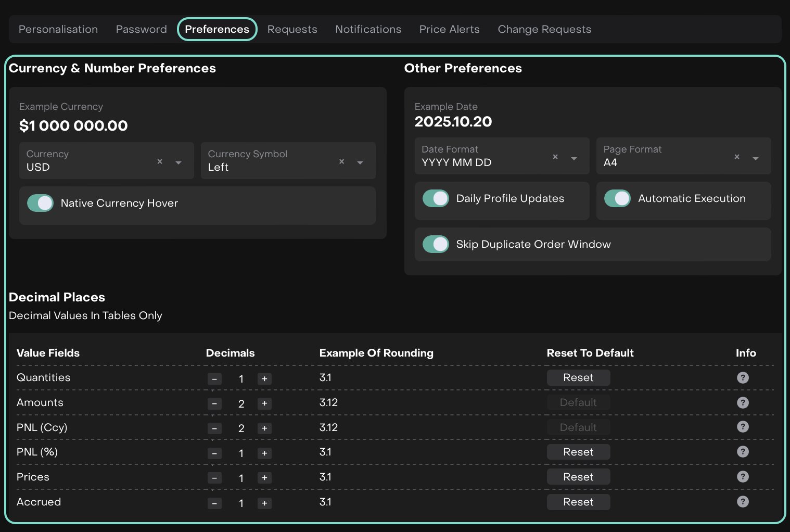The height and width of the screenshot is (532, 790).
Task: Click the info icon for Quantities row
Action: [743, 378]
